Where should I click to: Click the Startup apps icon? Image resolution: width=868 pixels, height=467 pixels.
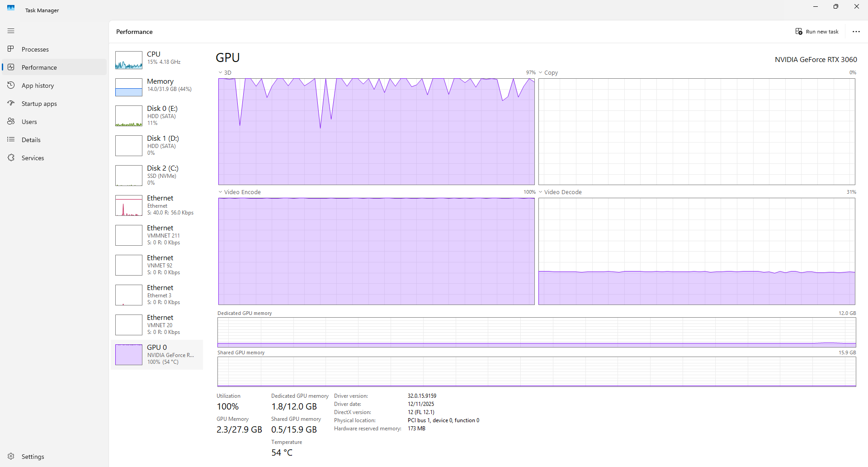pyautogui.click(x=11, y=103)
